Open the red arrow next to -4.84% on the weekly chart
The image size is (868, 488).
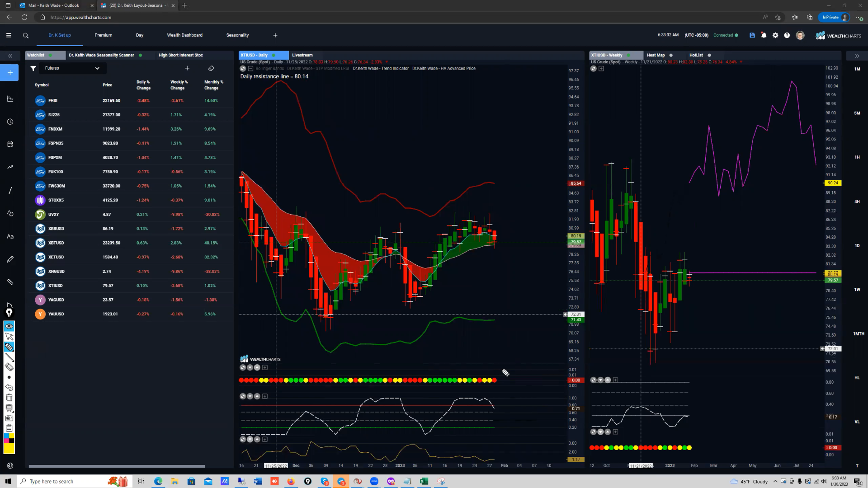coord(741,62)
